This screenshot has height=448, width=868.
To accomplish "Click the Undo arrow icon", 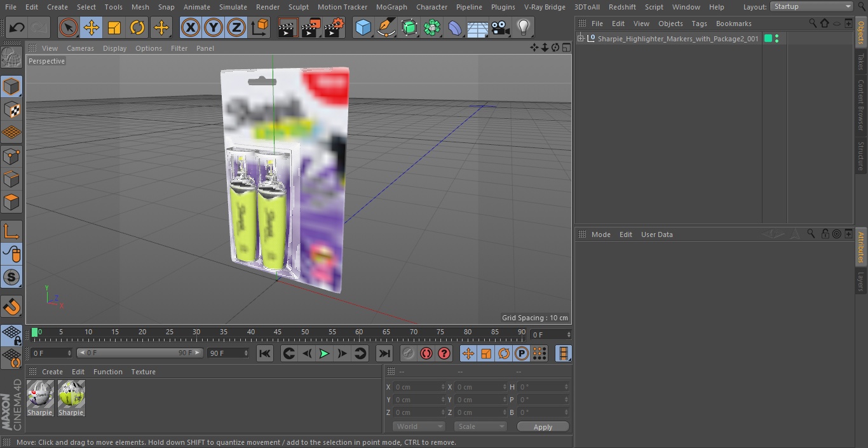I will [17, 27].
